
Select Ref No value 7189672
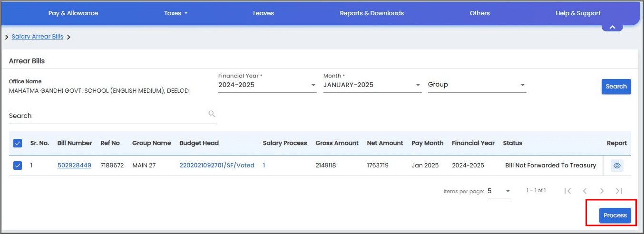click(x=112, y=166)
